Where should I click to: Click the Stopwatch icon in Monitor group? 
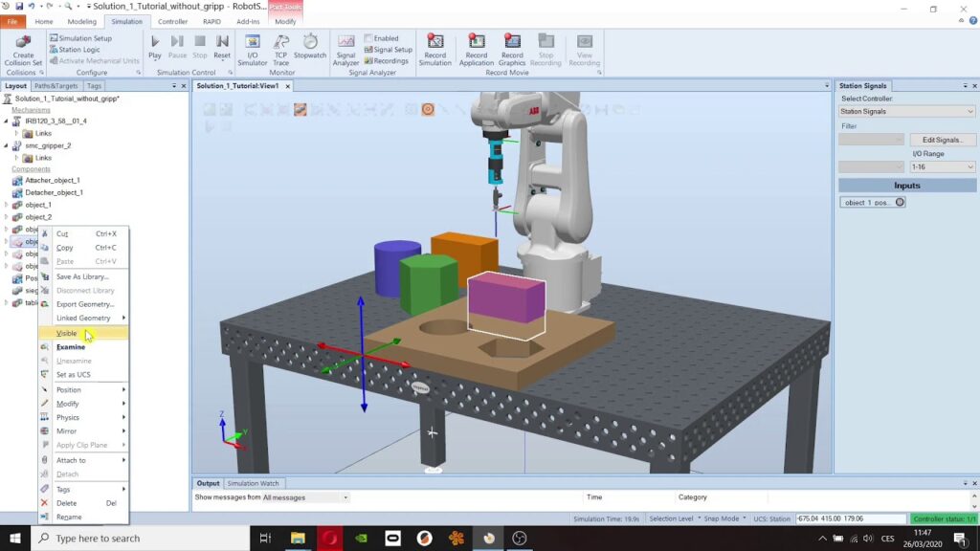pyautogui.click(x=310, y=42)
